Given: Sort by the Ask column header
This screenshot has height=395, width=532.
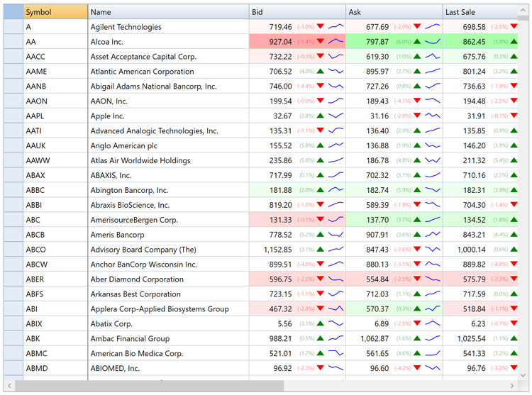Looking at the screenshot, I should (394, 12).
